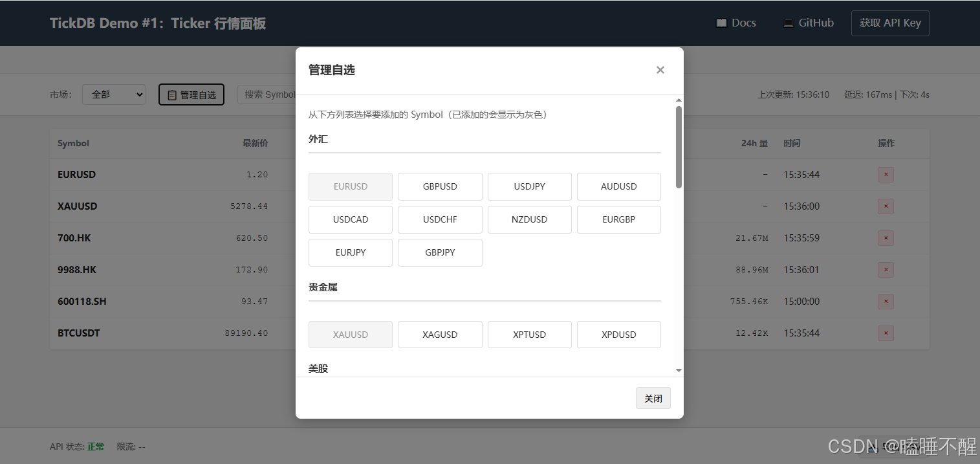Open the 市场 dropdown showing 全部
980x464 pixels.
[114, 94]
